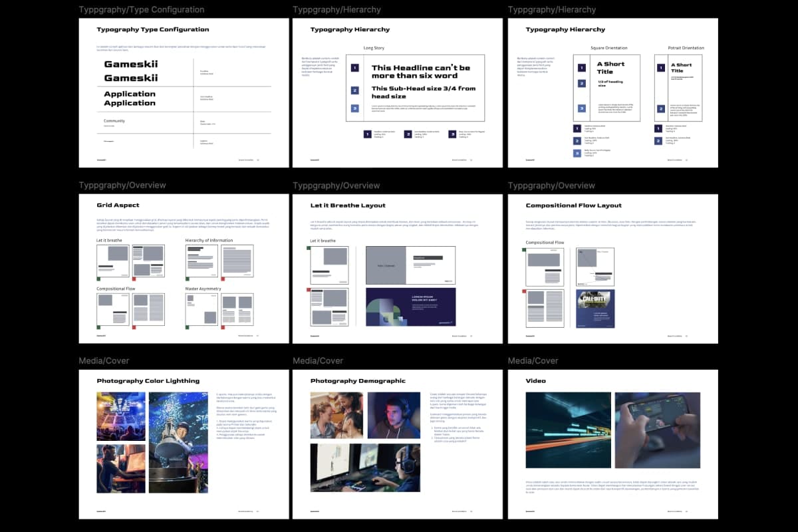Click numbered square 2 beside the sub-head text
798x532 pixels.
(355, 90)
